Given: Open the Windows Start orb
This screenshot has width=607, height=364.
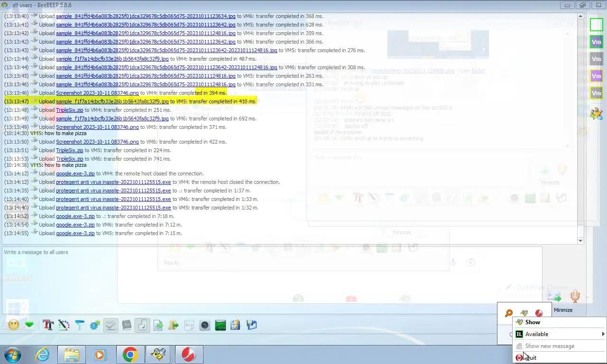Looking at the screenshot, I should [x=13, y=355].
